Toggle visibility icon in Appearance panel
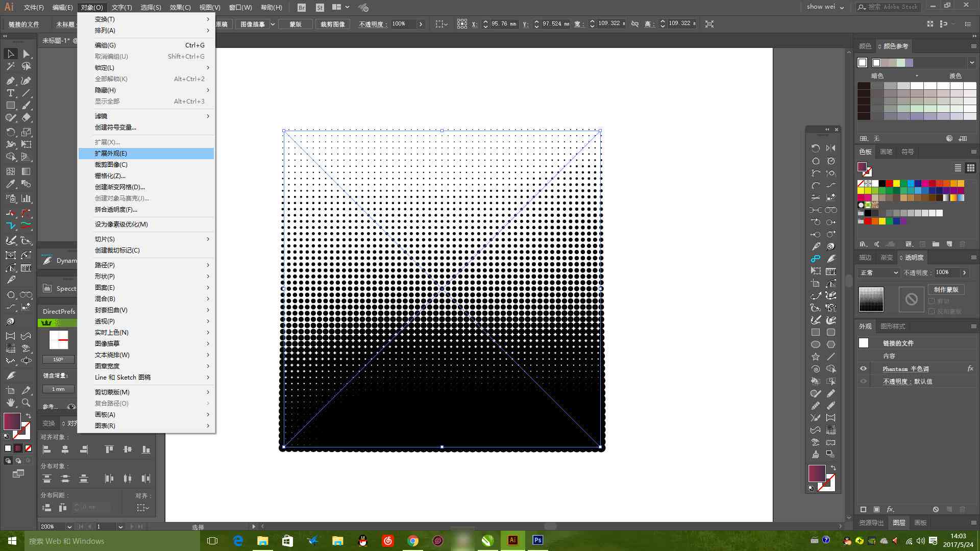This screenshot has height=551, width=980. 864,368
